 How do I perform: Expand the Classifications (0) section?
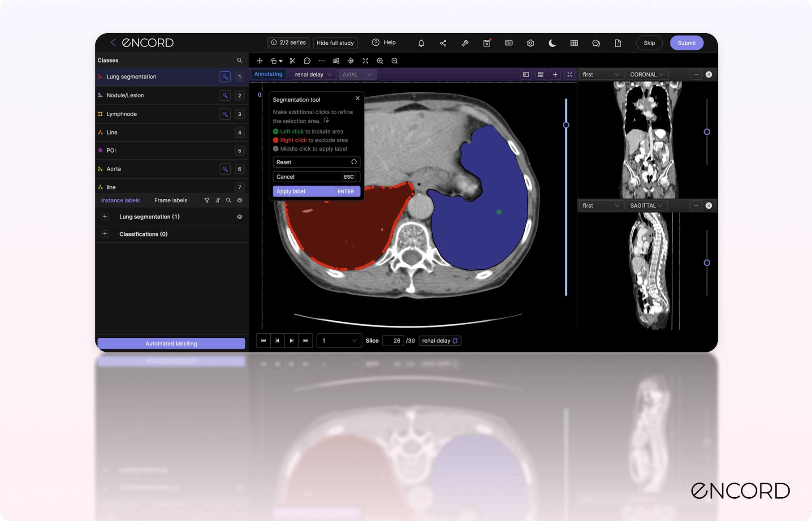pyautogui.click(x=105, y=233)
